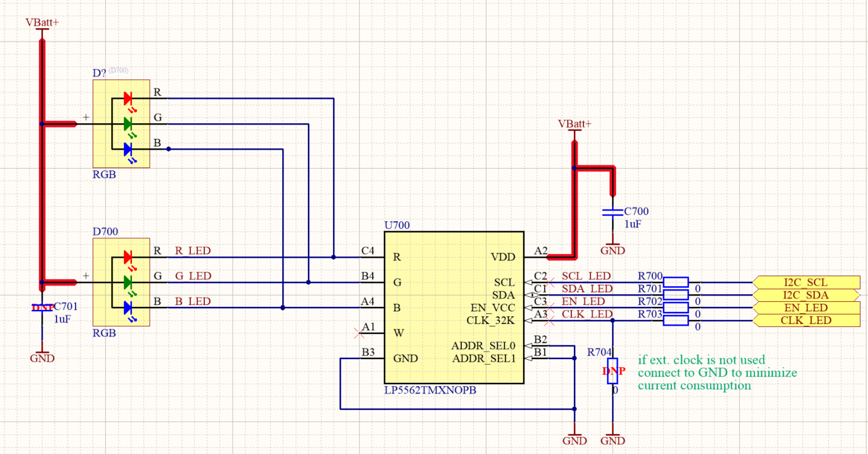Click the RGB comment under D700
The image size is (868, 454).
(104, 333)
